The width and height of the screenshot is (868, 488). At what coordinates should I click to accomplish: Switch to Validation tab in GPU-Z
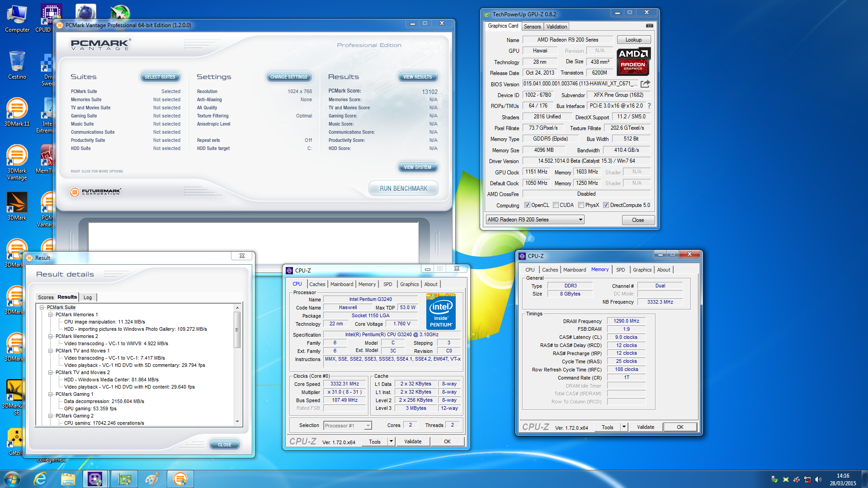tap(557, 27)
